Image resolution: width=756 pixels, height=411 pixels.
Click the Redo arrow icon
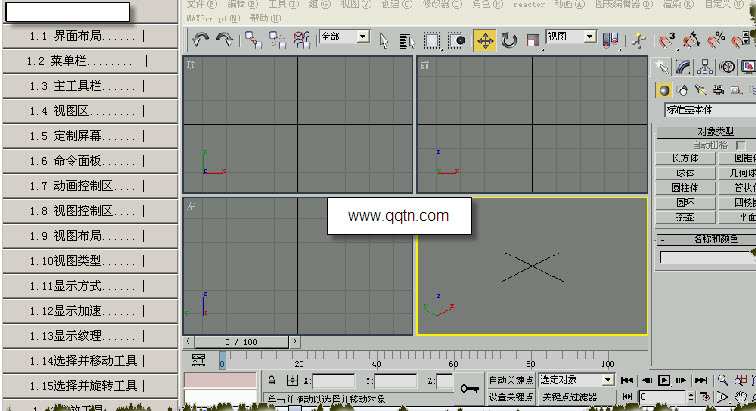pyautogui.click(x=224, y=40)
